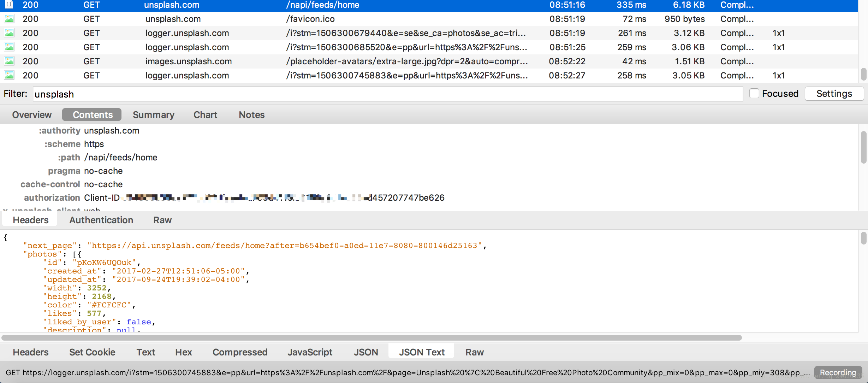Select the JavaScript response view icon

pos(309,352)
